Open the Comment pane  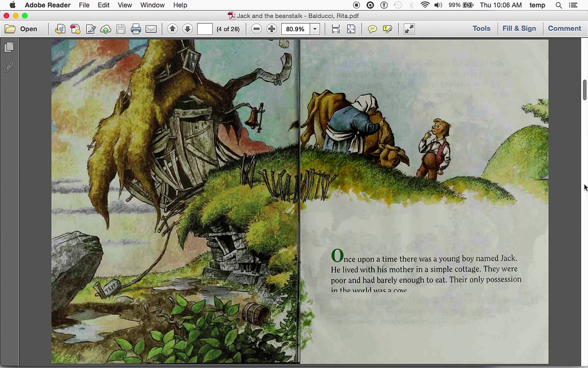(x=565, y=29)
